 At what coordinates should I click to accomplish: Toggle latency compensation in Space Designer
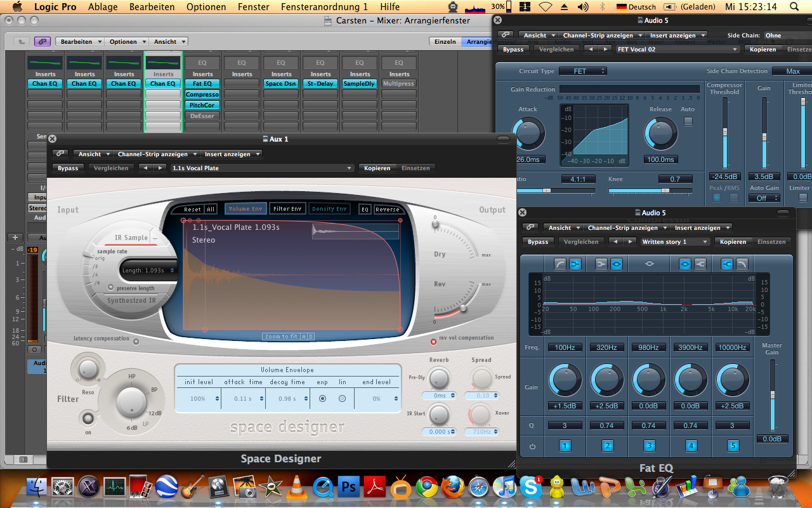[136, 341]
